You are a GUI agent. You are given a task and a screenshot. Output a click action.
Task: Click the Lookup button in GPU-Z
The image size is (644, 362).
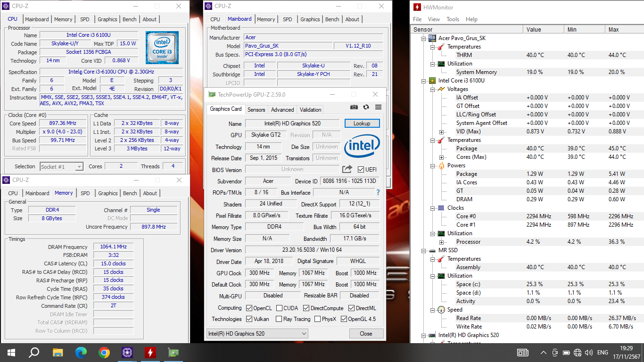point(362,123)
